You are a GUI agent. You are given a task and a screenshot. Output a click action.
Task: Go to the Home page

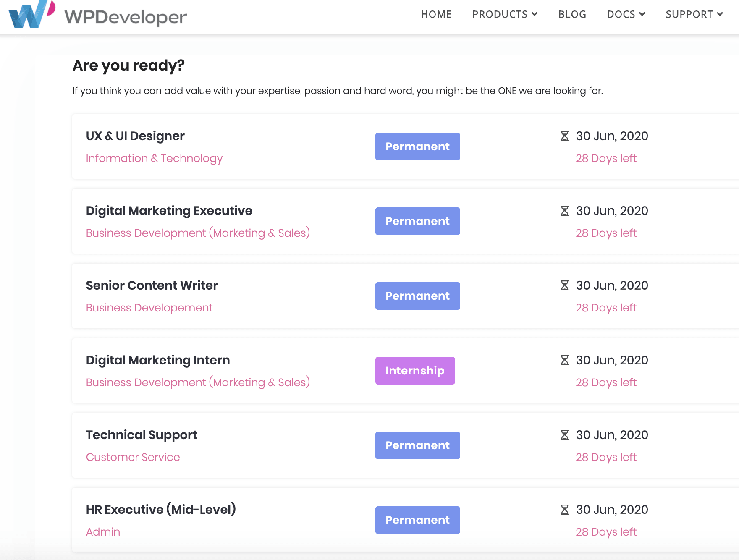[x=436, y=14]
